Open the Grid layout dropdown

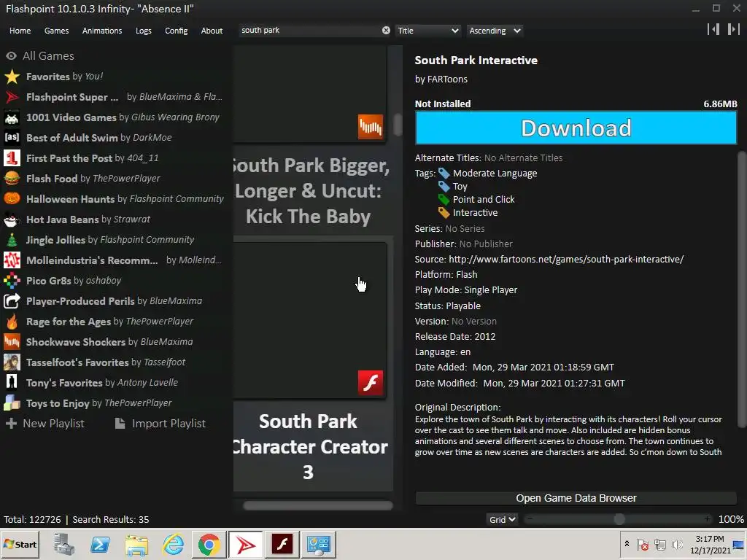[503, 519]
